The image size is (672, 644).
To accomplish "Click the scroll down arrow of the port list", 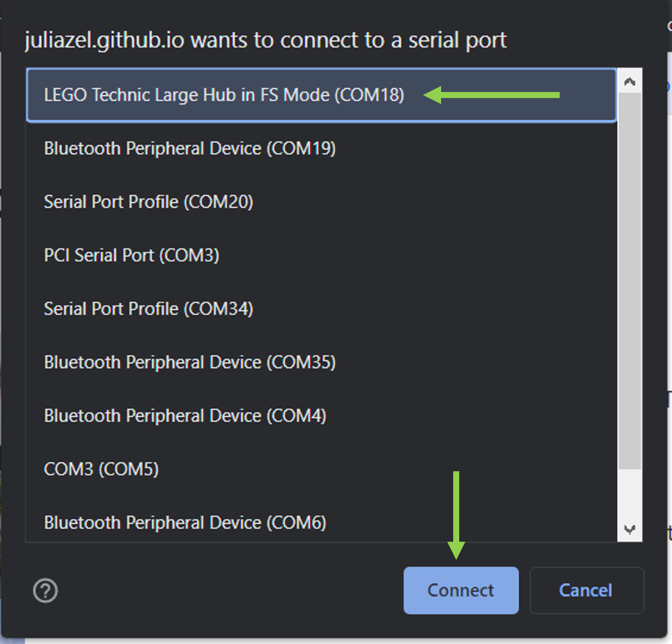I will click(630, 529).
